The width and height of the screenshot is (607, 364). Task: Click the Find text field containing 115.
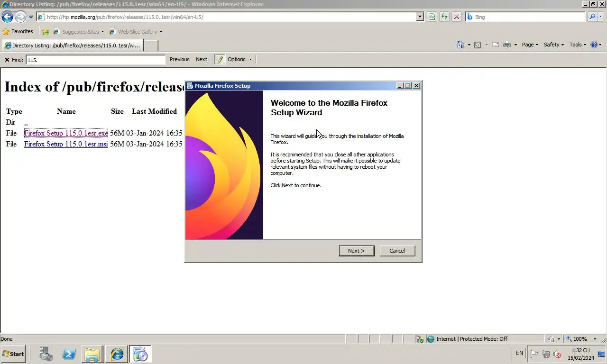click(x=95, y=60)
